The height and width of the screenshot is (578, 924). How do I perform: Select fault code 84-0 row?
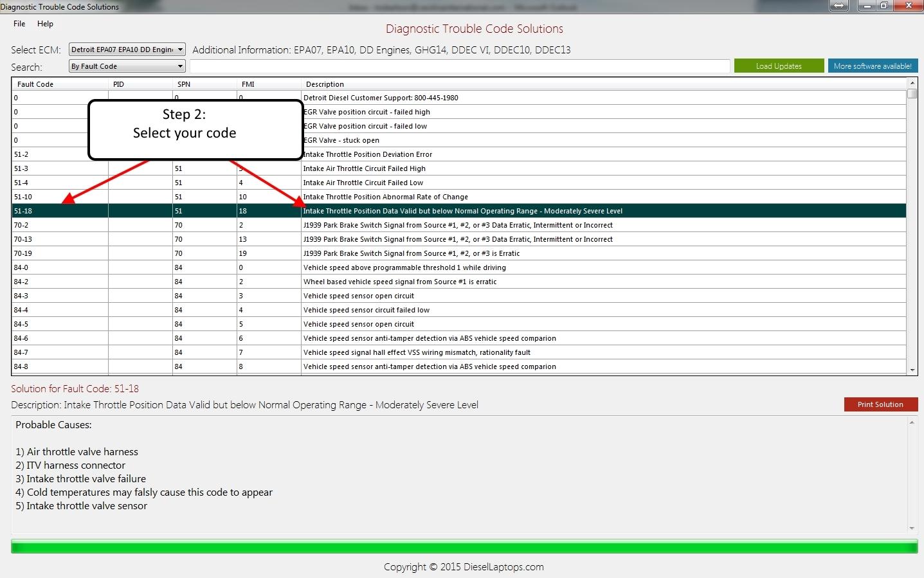tap(459, 267)
